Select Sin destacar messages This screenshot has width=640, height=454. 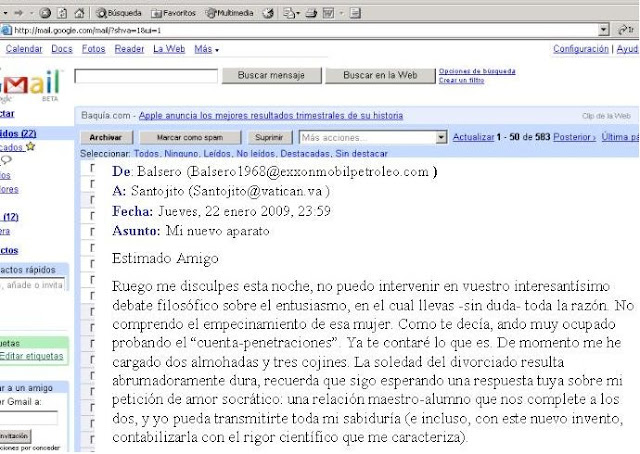361,154
